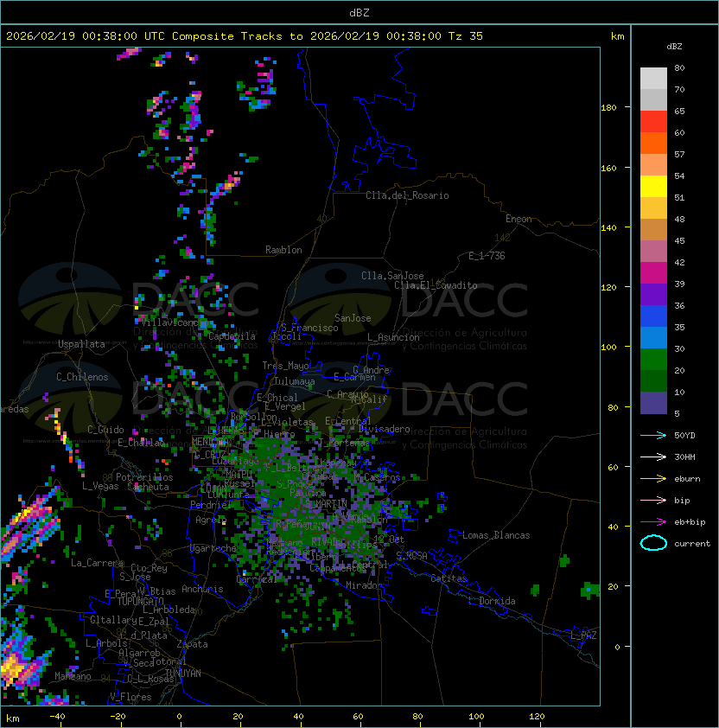The image size is (719, 728).
Task: Click the 'Anchoris' map label
Action: pyautogui.click(x=202, y=589)
